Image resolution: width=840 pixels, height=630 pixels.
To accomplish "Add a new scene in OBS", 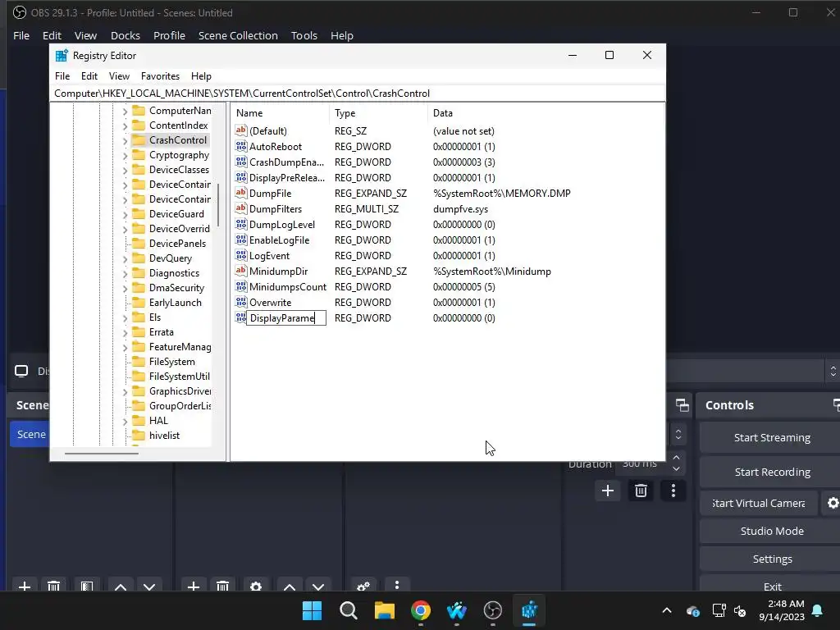I will 25,586.
